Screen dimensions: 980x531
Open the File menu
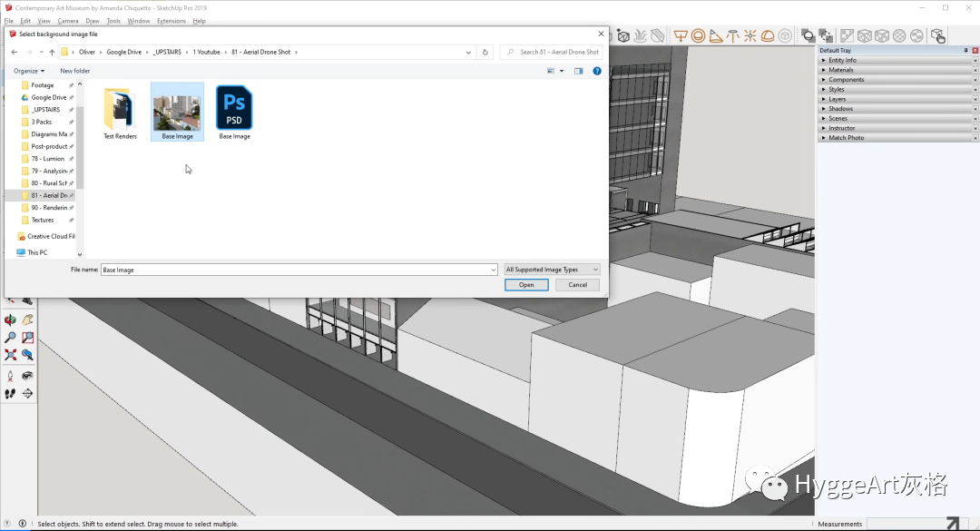click(9, 21)
